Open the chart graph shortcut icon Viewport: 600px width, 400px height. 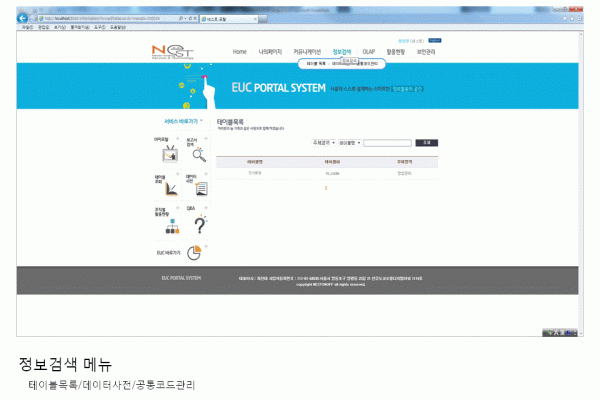click(x=171, y=189)
